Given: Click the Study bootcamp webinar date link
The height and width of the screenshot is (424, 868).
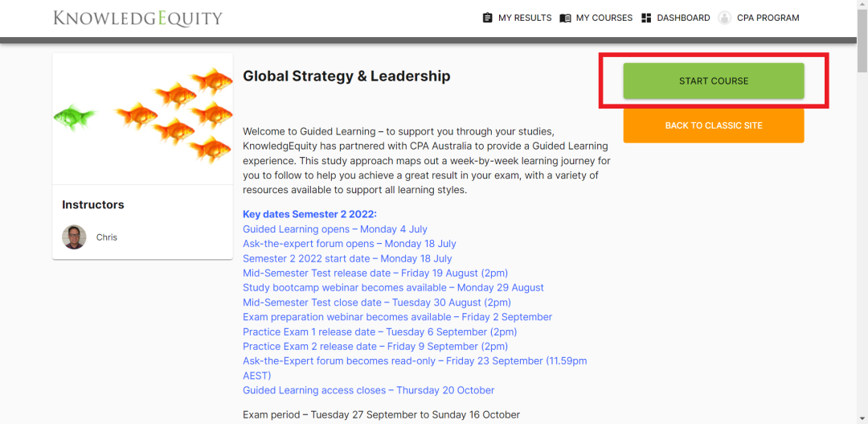Looking at the screenshot, I should 393,287.
